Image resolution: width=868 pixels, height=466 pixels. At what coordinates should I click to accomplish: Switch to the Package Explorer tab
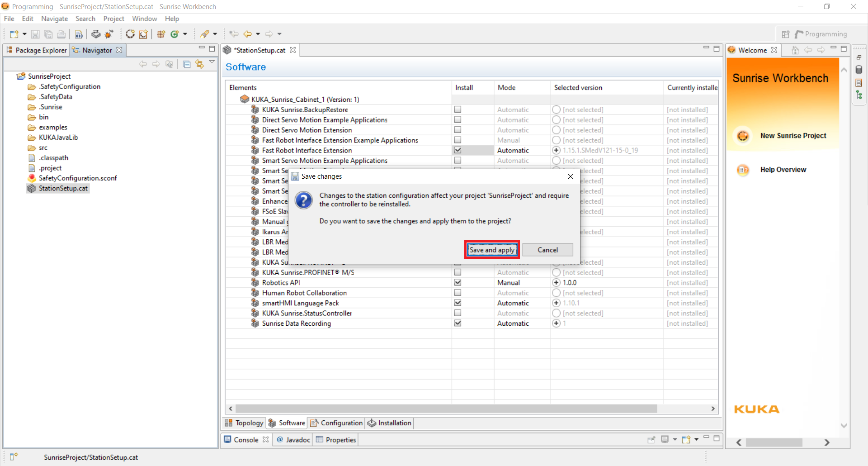(36, 50)
